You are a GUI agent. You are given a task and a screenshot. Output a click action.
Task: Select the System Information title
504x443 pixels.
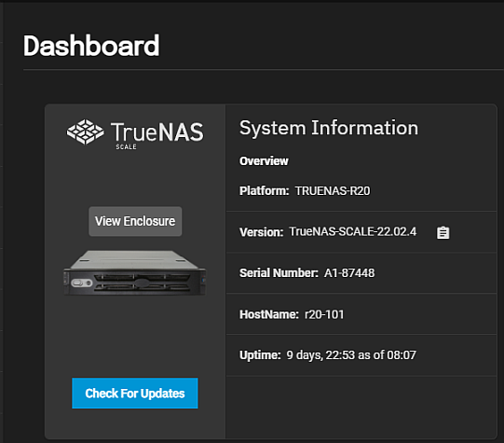329,128
